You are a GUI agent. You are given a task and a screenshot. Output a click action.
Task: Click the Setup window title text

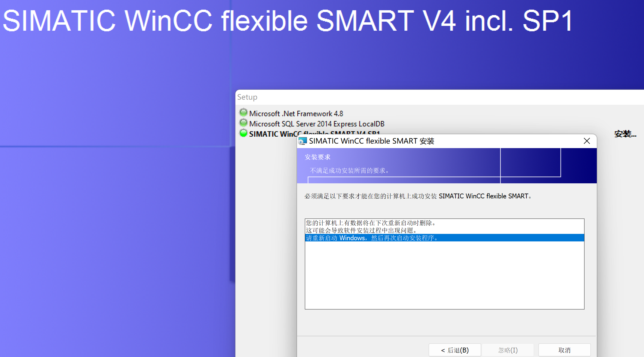(247, 97)
